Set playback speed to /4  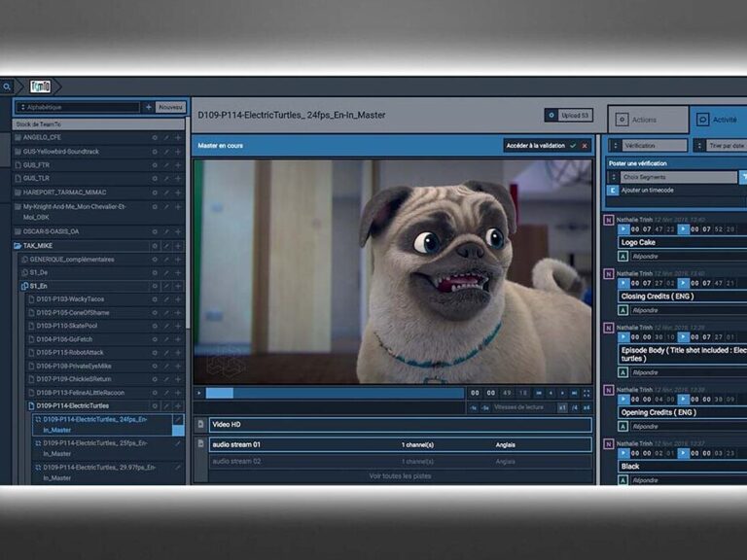pyautogui.click(x=575, y=408)
